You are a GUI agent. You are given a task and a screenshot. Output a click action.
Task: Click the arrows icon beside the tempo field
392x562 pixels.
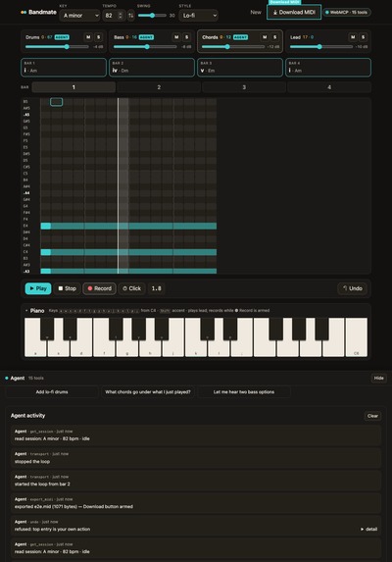[130, 16]
